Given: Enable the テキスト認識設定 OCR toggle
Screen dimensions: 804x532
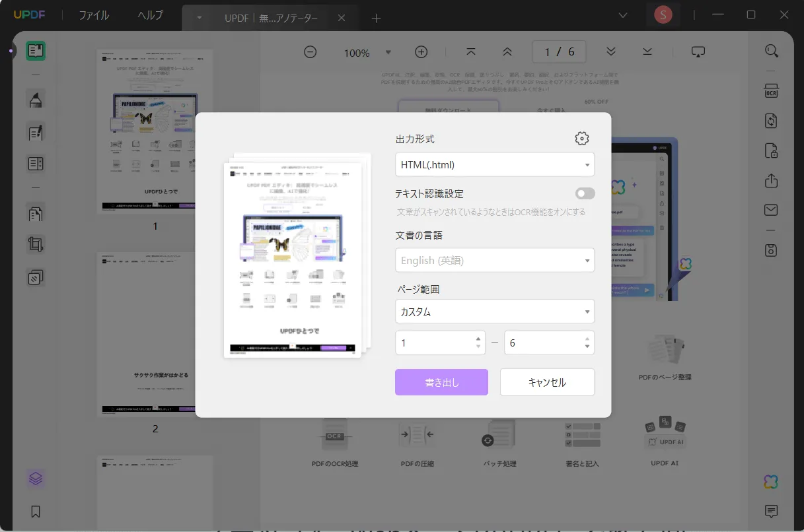Looking at the screenshot, I should click(x=585, y=193).
